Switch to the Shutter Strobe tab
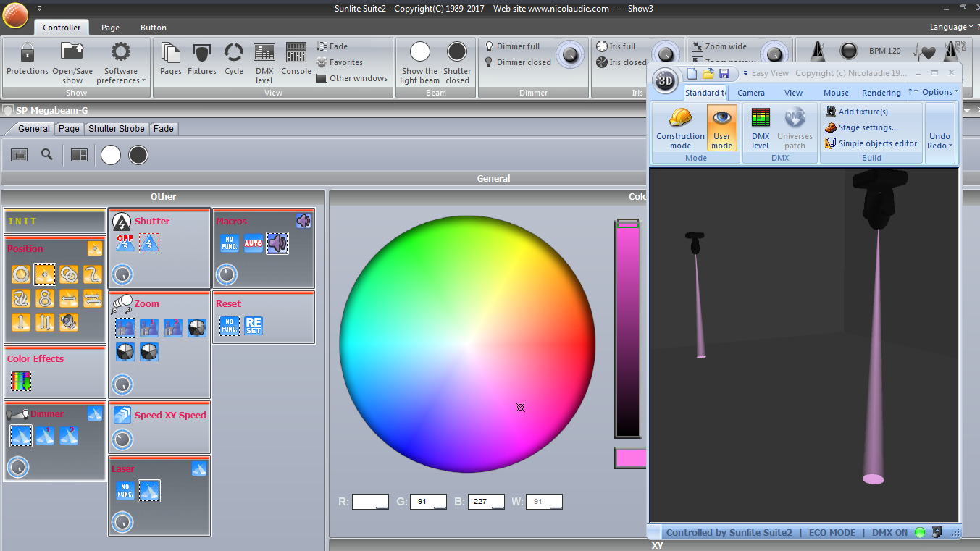This screenshot has width=980, height=551. coord(117,129)
